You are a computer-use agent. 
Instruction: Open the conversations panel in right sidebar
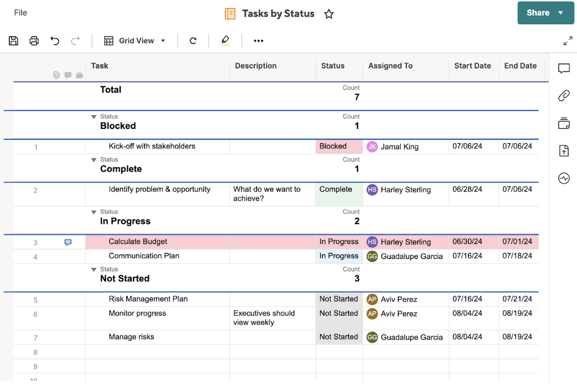tap(564, 68)
